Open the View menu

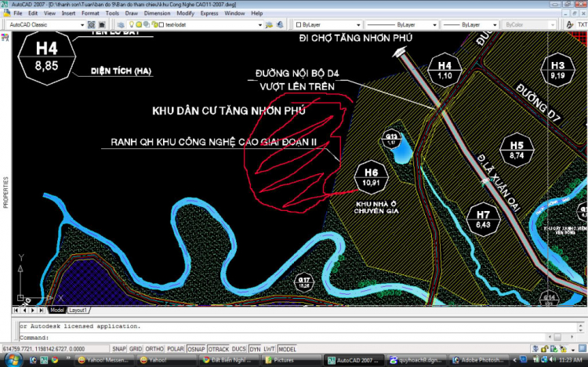click(x=49, y=13)
